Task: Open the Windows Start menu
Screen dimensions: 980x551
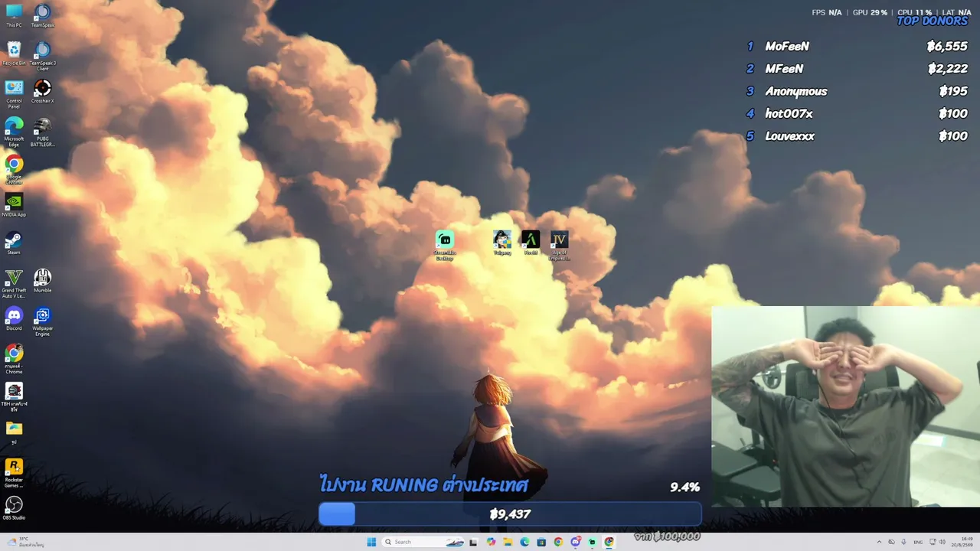Action: pyautogui.click(x=371, y=542)
